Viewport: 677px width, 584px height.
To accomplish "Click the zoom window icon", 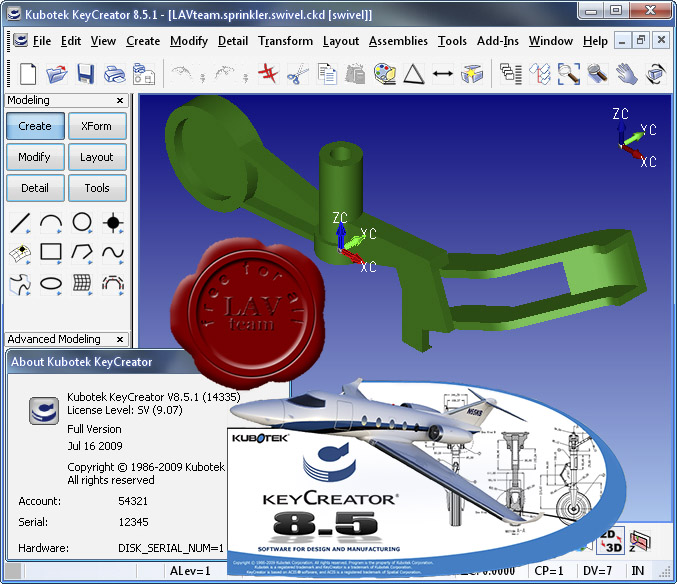I will (569, 74).
